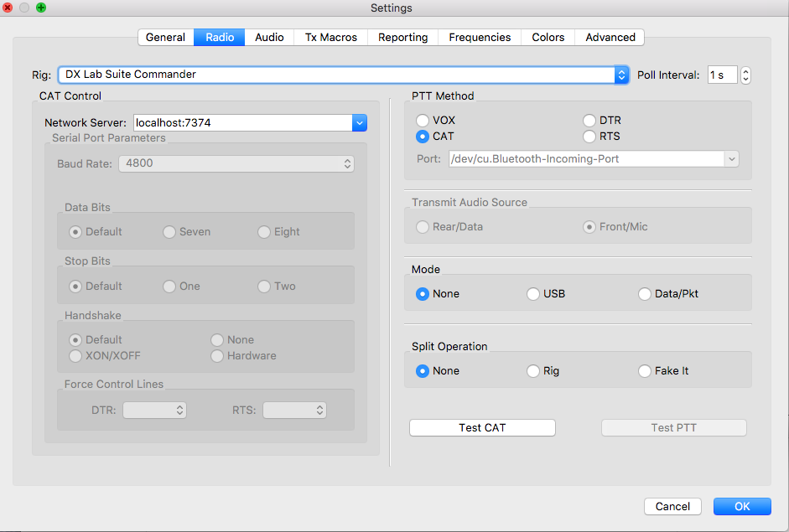Confirm settings with OK
789x532 pixels.
point(742,506)
